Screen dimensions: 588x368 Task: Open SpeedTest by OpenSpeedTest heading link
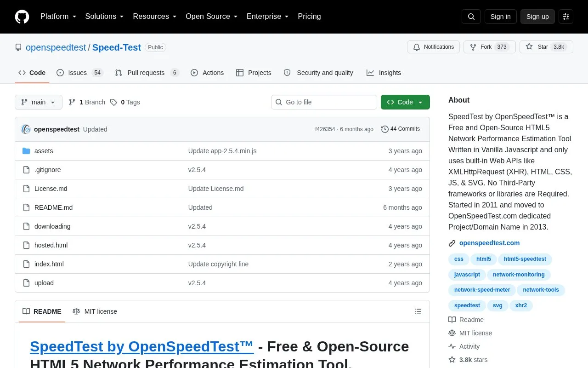141,346
